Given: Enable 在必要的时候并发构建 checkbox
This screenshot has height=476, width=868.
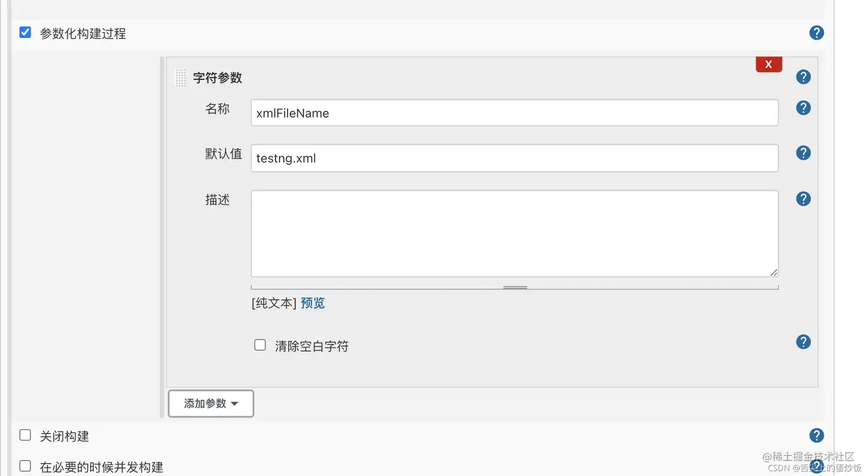Looking at the screenshot, I should (x=25, y=466).
